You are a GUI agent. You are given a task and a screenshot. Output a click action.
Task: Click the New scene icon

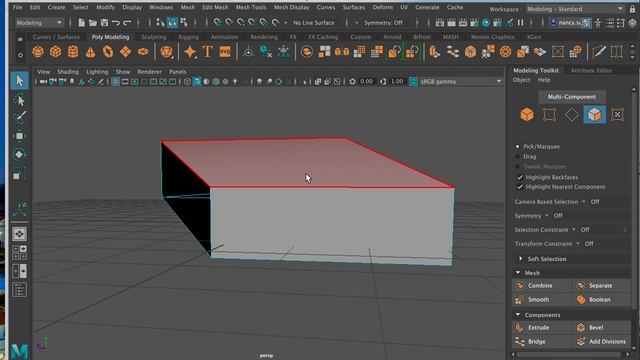pos(82,23)
